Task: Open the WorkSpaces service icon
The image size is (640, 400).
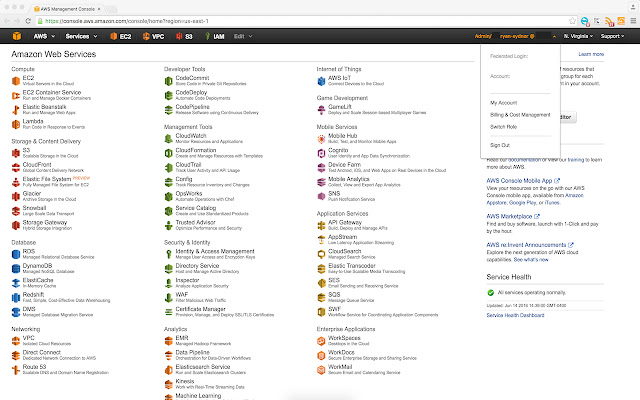Action: [x=321, y=341]
